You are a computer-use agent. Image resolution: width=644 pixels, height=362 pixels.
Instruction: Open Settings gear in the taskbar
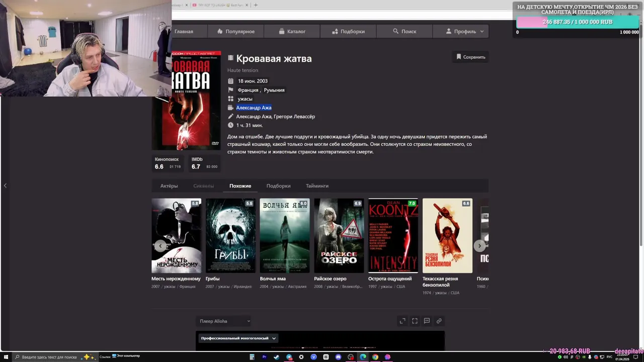301,357
